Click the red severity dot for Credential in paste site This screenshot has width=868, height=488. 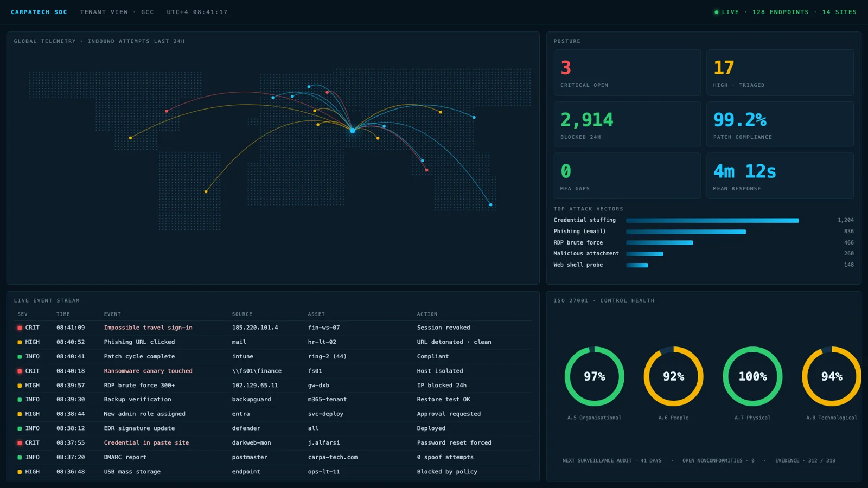coord(20,443)
